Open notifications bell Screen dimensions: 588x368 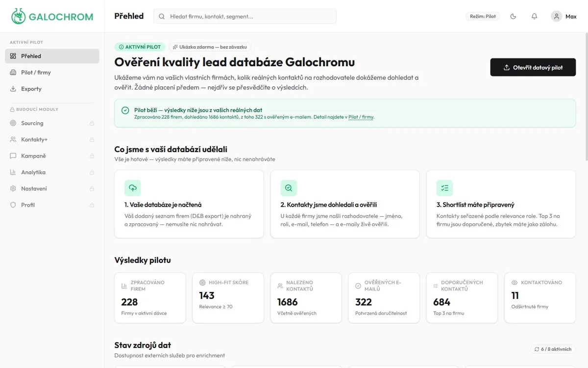pos(534,16)
